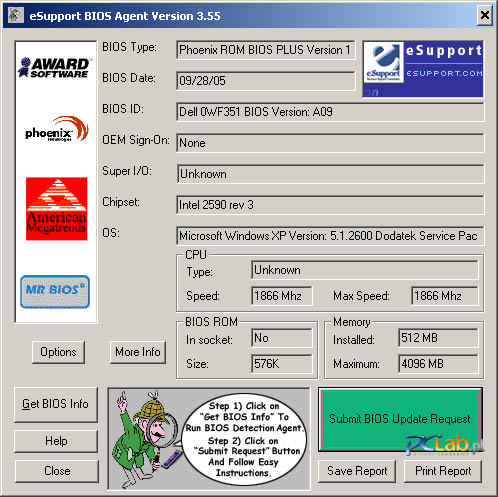Close the window with title bar X
This screenshot has width=498, height=497.
click(x=485, y=15)
